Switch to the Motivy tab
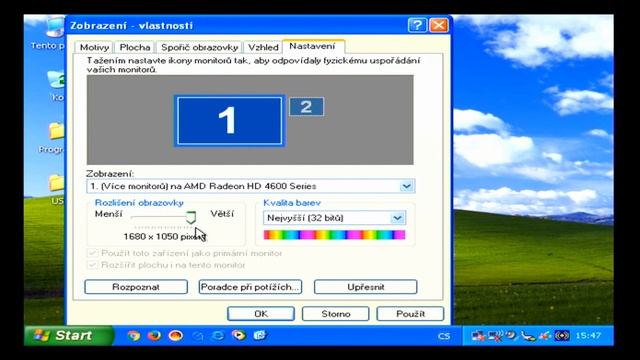 point(94,47)
